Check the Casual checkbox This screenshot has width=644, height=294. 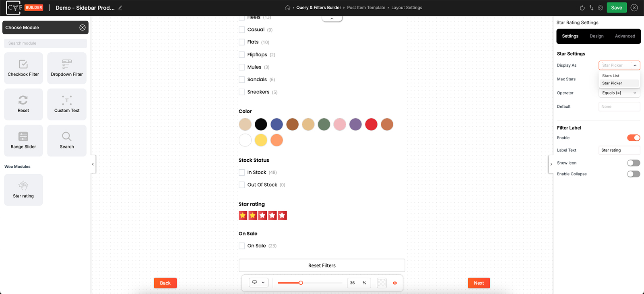click(x=242, y=30)
